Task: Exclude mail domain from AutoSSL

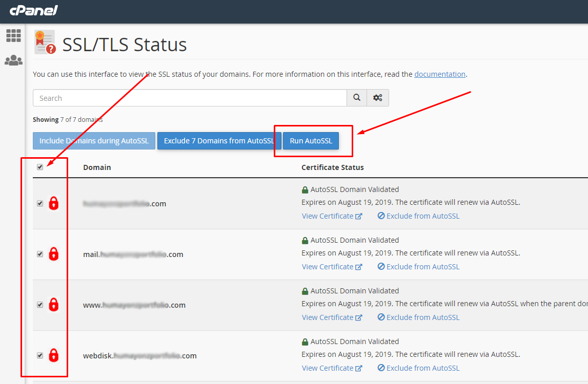Action: pyautogui.click(x=418, y=267)
